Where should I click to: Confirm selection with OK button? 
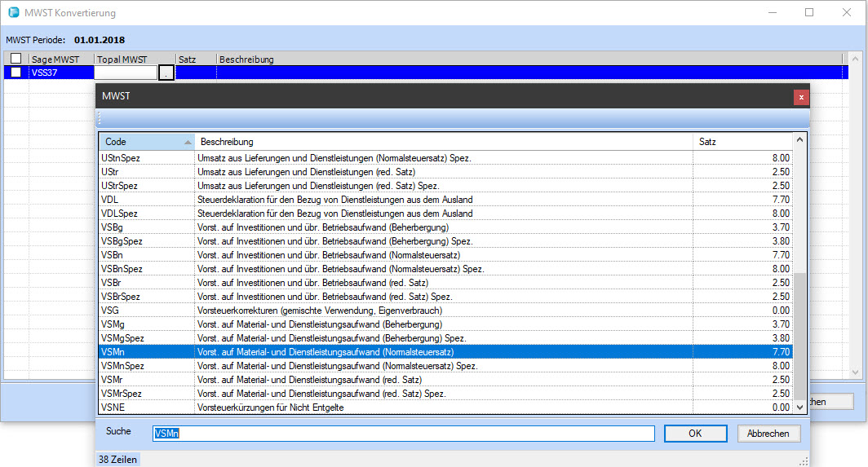point(695,434)
